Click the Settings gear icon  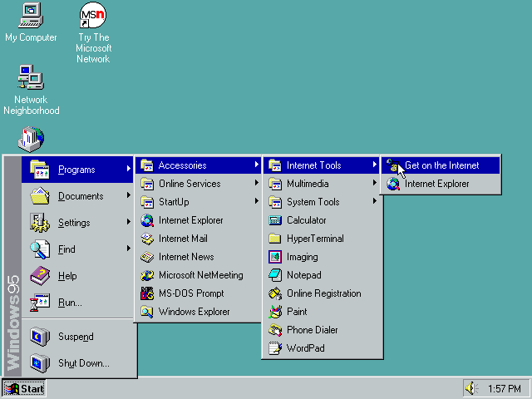40,222
